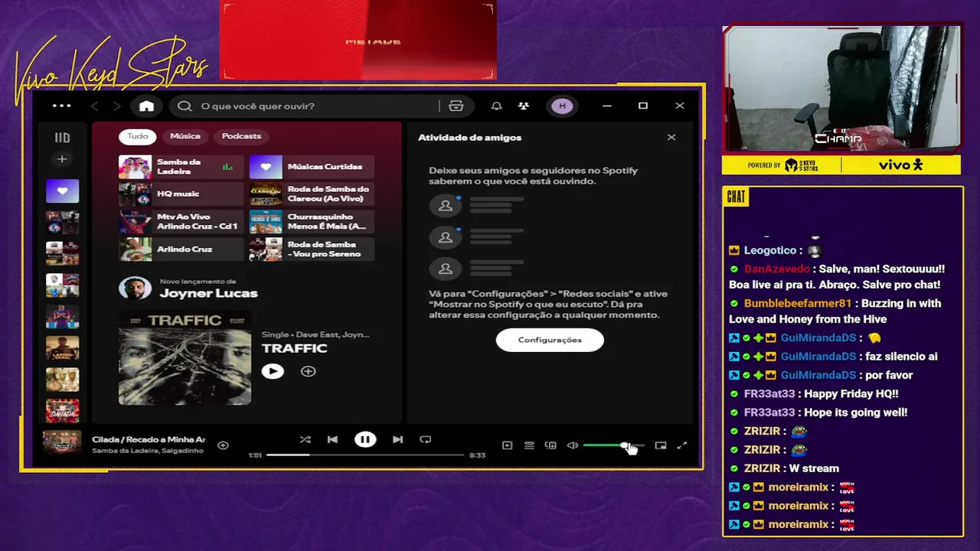980x551 pixels.
Task: Click username 'DanAzevedo' in chat
Action: click(x=776, y=269)
